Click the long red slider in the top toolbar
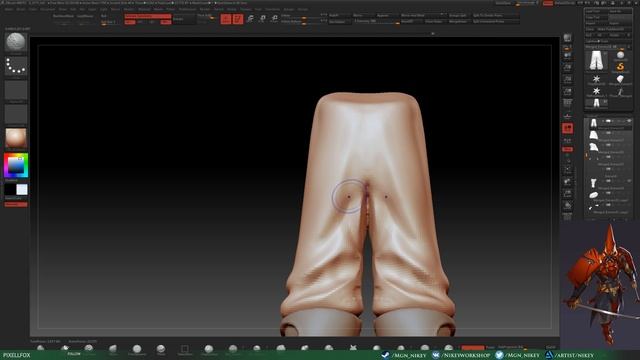640x360 pixels. [x=148, y=16]
